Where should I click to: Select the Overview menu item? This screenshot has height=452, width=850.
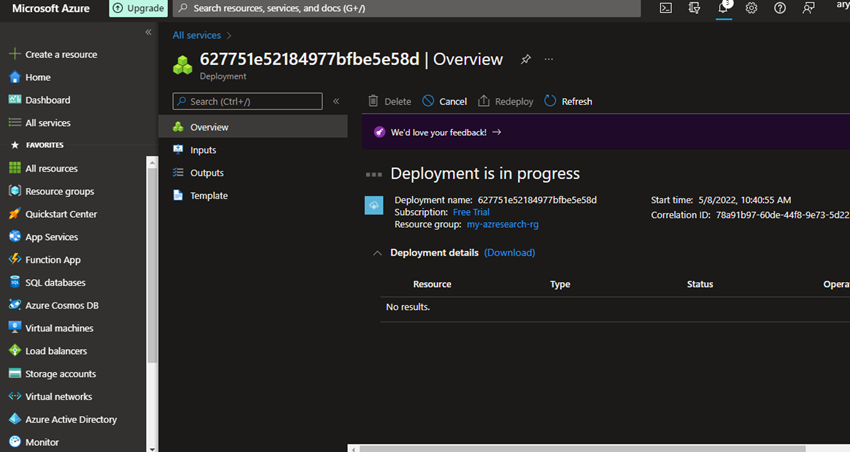[x=253, y=127]
